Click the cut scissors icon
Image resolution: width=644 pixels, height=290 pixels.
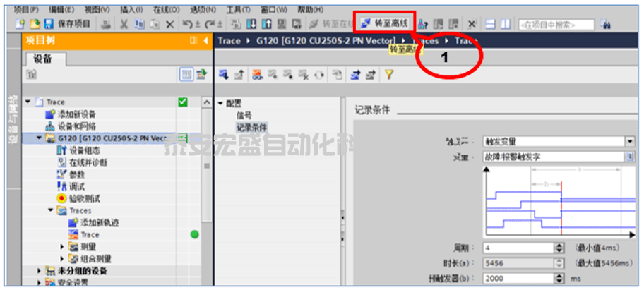[125, 24]
